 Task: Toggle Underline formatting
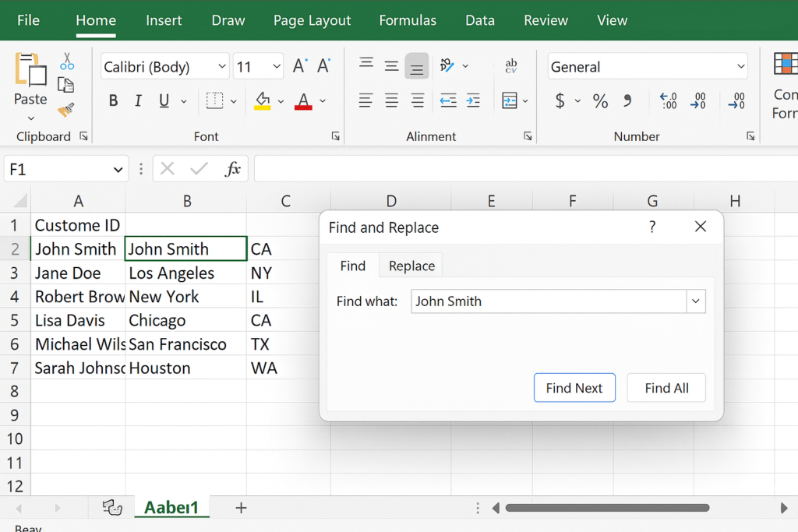pos(164,100)
